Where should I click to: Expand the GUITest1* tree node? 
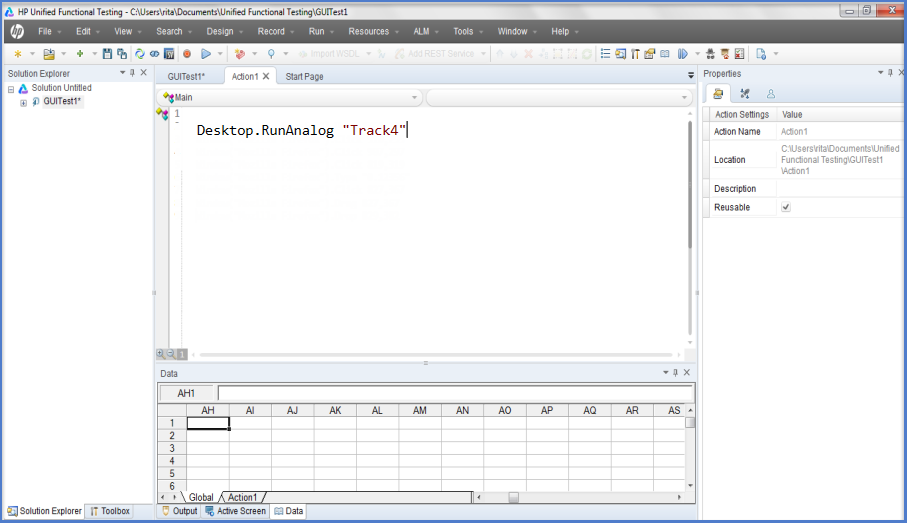pyautogui.click(x=24, y=103)
